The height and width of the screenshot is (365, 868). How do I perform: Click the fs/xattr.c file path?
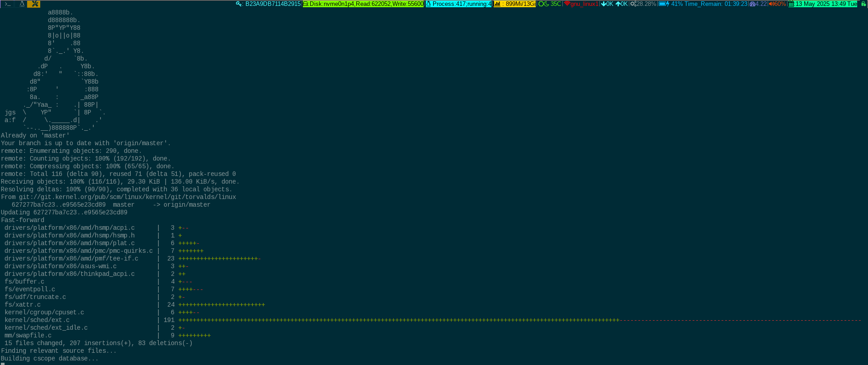pos(23,304)
